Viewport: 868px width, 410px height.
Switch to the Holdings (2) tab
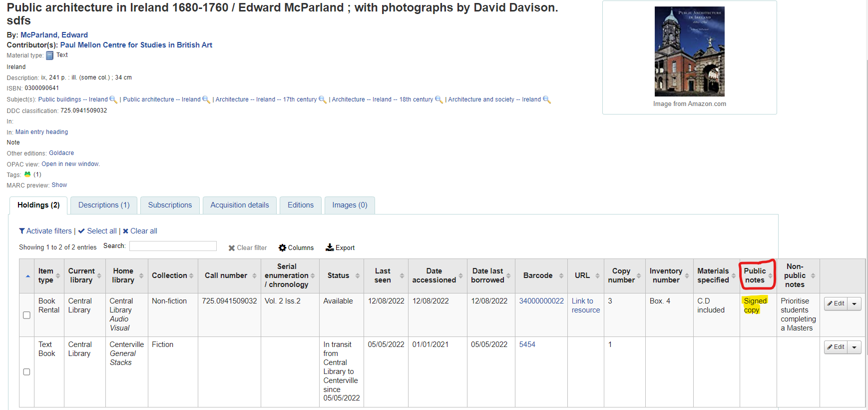tap(38, 205)
